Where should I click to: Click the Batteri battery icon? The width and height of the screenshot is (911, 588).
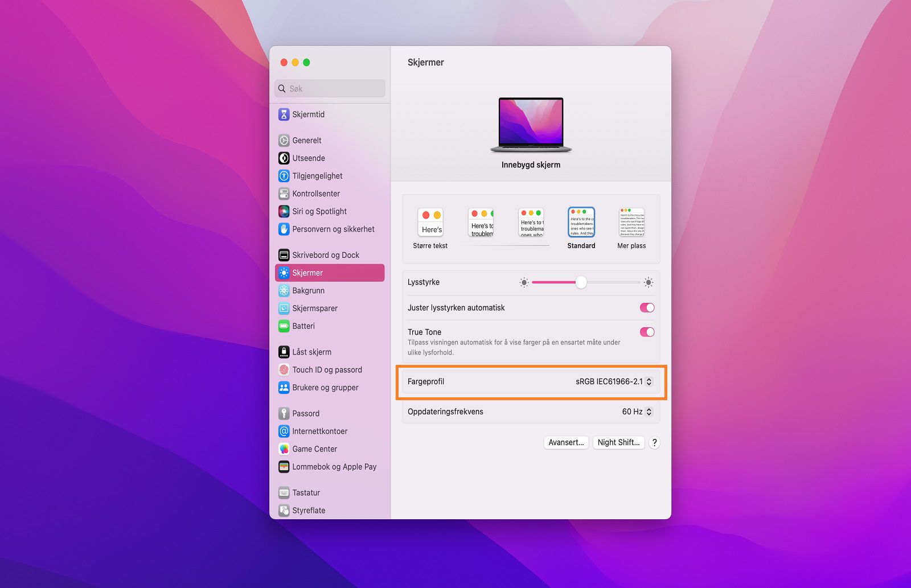(284, 326)
